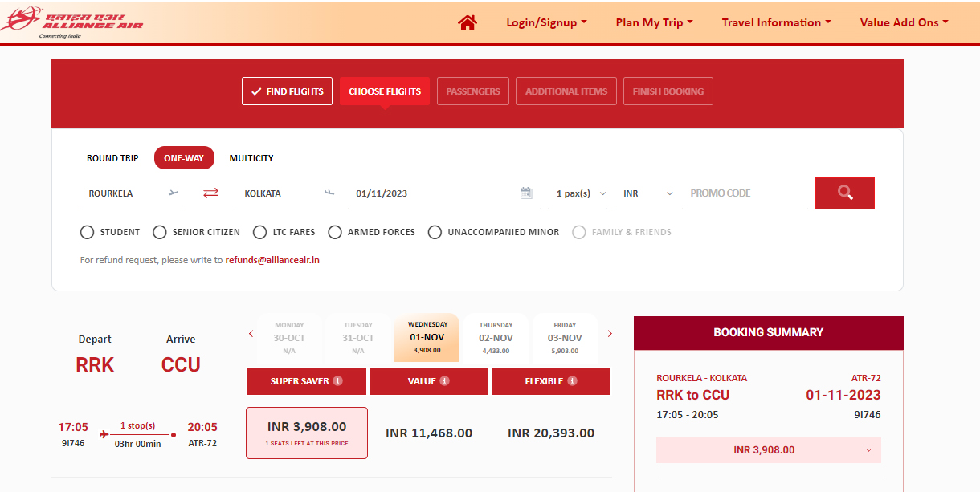Select the Wednesday 01-Nov date tab
Viewport: 980px width, 492px height.
(x=427, y=338)
